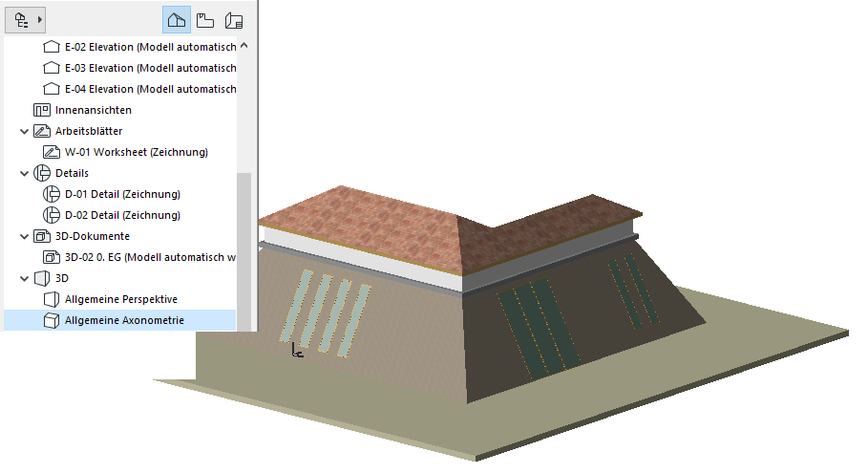Select the Innenansichten folder
Image resolution: width=868 pixels, height=474 pixels.
(x=94, y=110)
